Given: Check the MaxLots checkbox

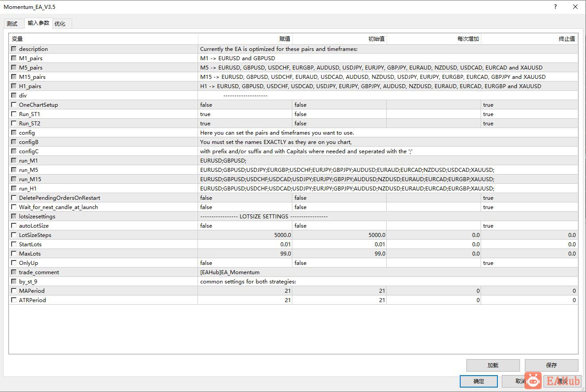Looking at the screenshot, I should [x=14, y=253].
